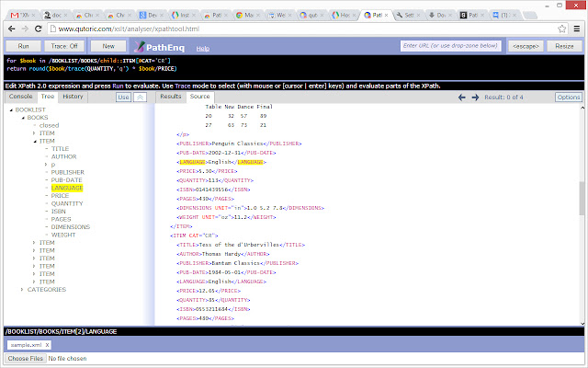Go to the next result with the right arrow
588x368 pixels.
[475, 98]
